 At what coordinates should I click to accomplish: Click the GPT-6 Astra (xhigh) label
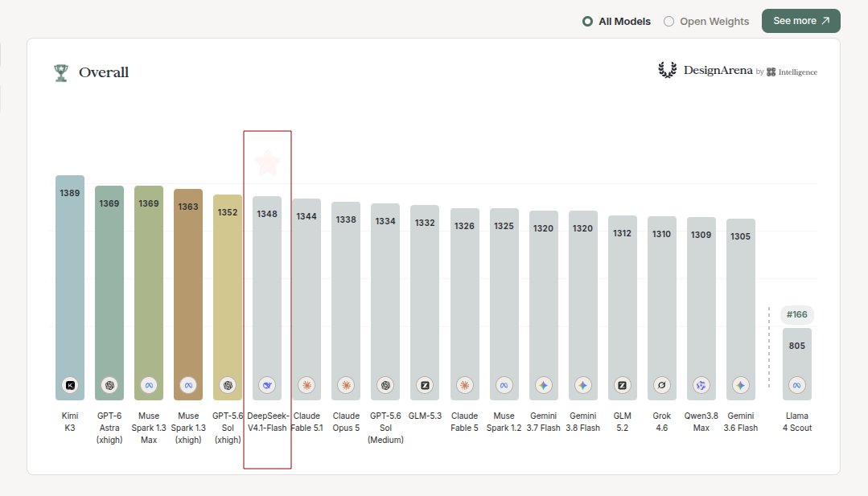tap(109, 428)
